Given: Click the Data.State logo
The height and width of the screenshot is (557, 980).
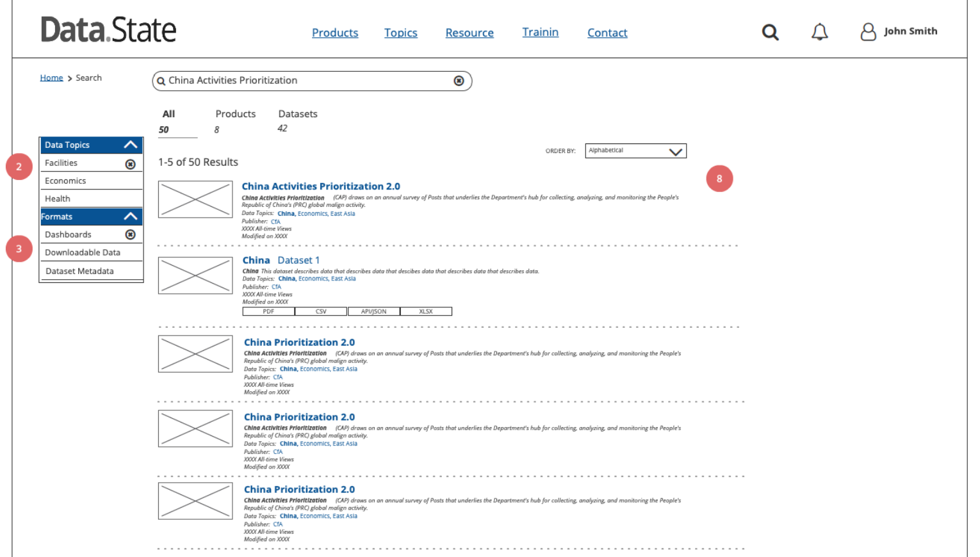Looking at the screenshot, I should click(x=108, y=29).
